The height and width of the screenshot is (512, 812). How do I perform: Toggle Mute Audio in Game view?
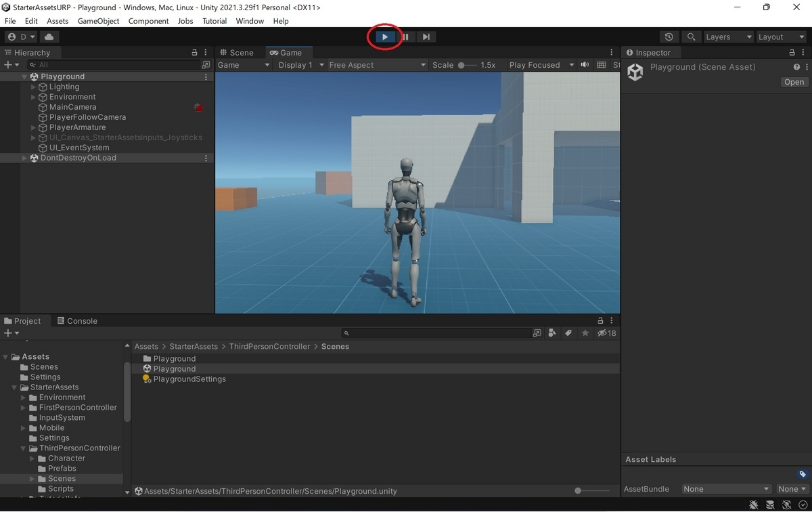pyautogui.click(x=583, y=65)
